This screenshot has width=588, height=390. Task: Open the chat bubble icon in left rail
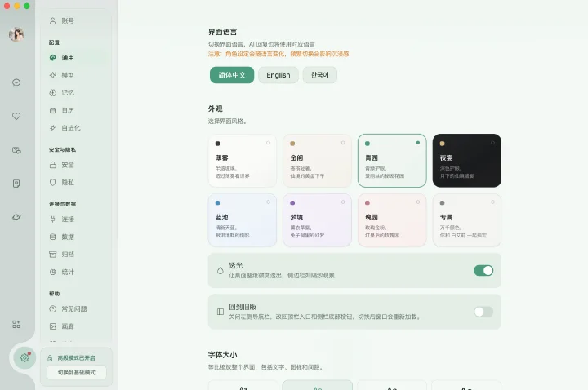(16, 82)
